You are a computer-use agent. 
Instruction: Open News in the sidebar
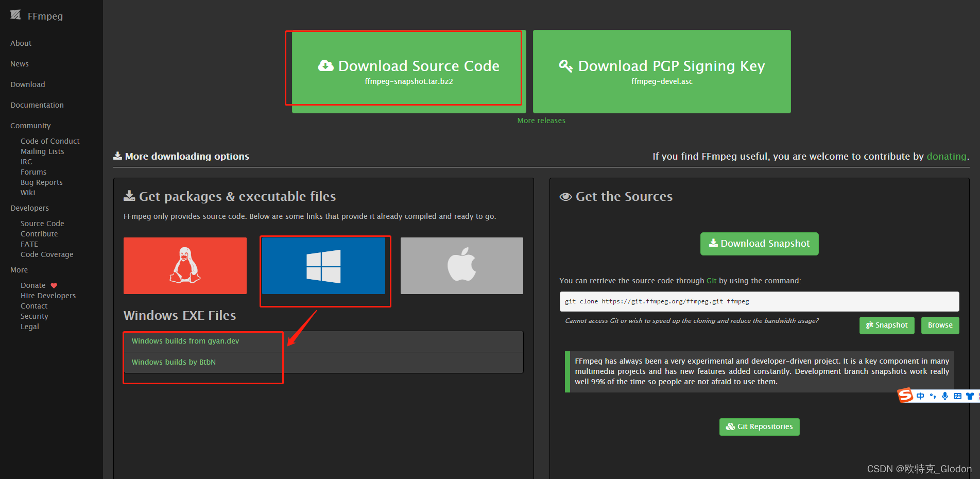pos(20,64)
